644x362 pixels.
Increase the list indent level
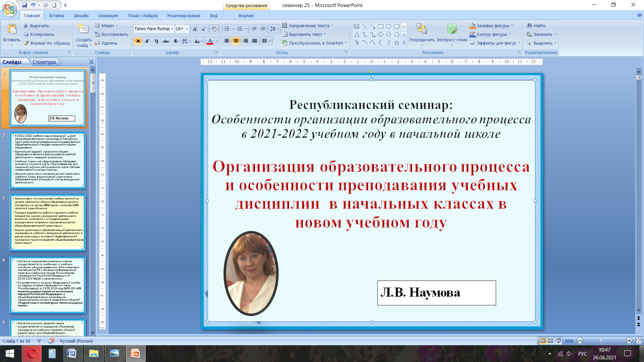pyautogui.click(x=263, y=29)
